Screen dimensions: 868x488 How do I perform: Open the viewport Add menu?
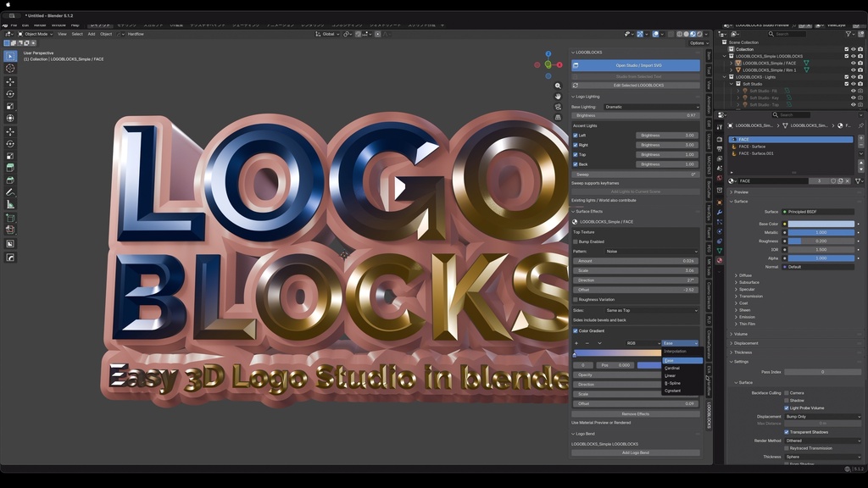pyautogui.click(x=92, y=34)
